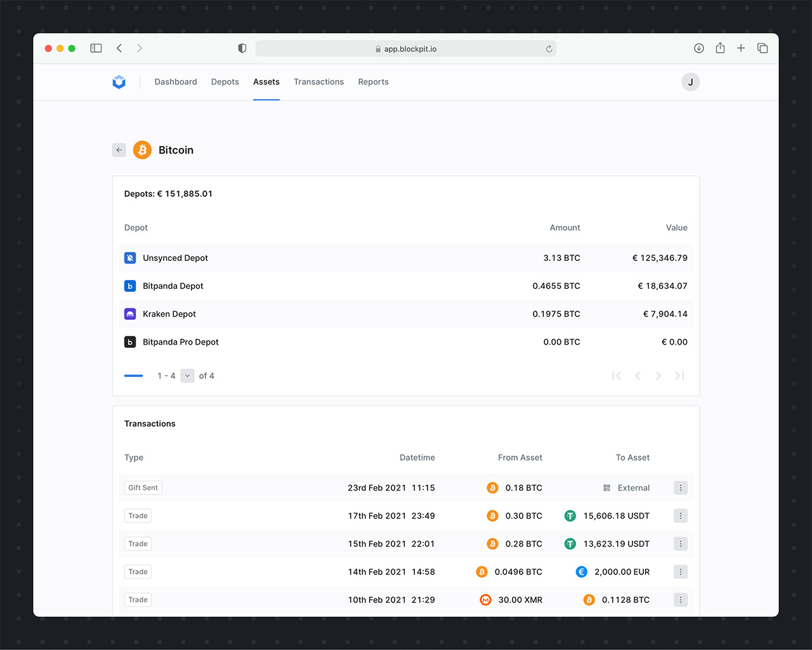Sort by Amount column header
The width and height of the screenshot is (812, 650).
(565, 227)
